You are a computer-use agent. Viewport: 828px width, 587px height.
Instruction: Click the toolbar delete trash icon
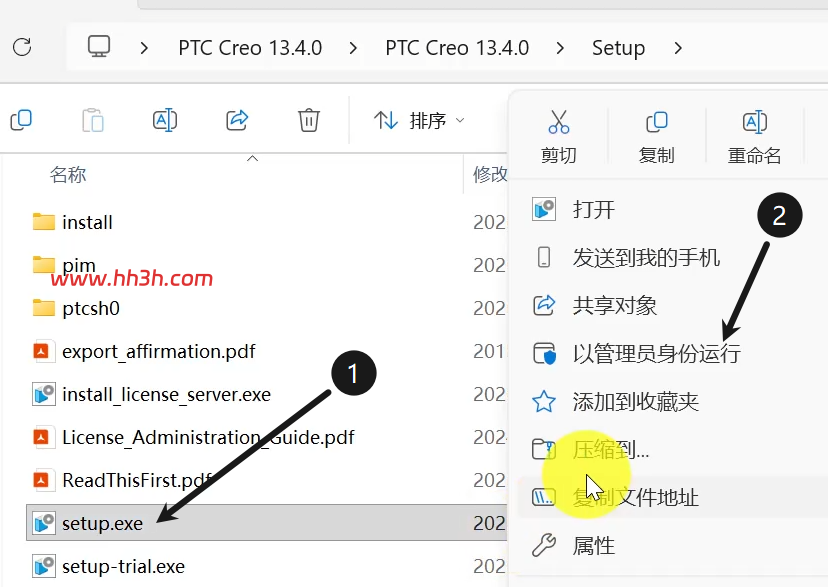pyautogui.click(x=309, y=120)
